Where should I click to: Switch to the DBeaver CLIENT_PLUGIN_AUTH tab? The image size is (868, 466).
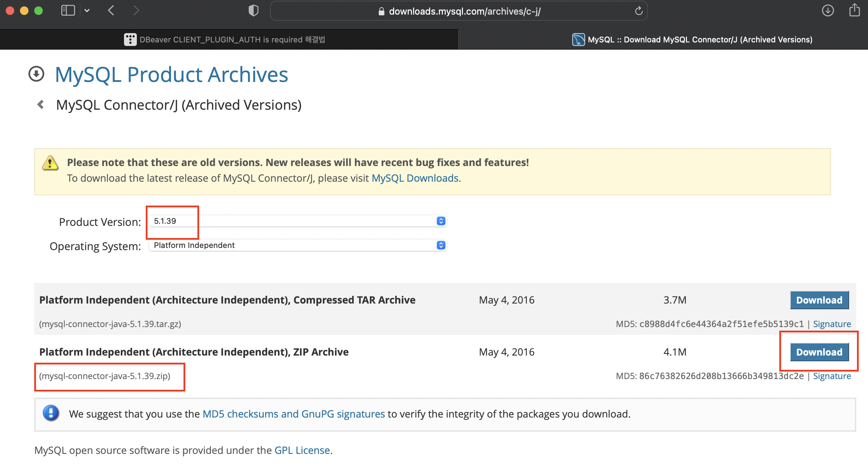(x=229, y=40)
